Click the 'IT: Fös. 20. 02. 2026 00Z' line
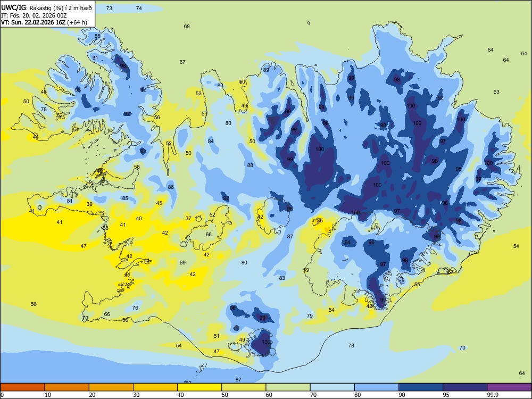 [33, 15]
